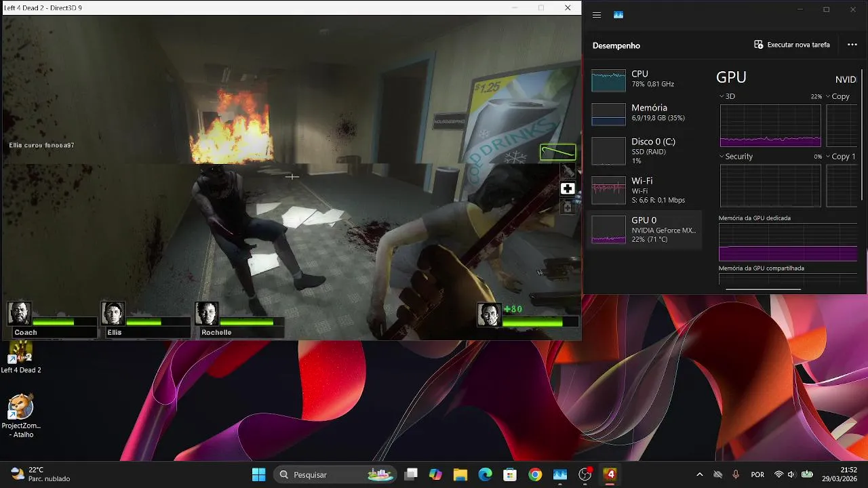Click the GPU 0 mini graph thumbnail
The height and width of the screenshot is (488, 868).
(x=608, y=230)
